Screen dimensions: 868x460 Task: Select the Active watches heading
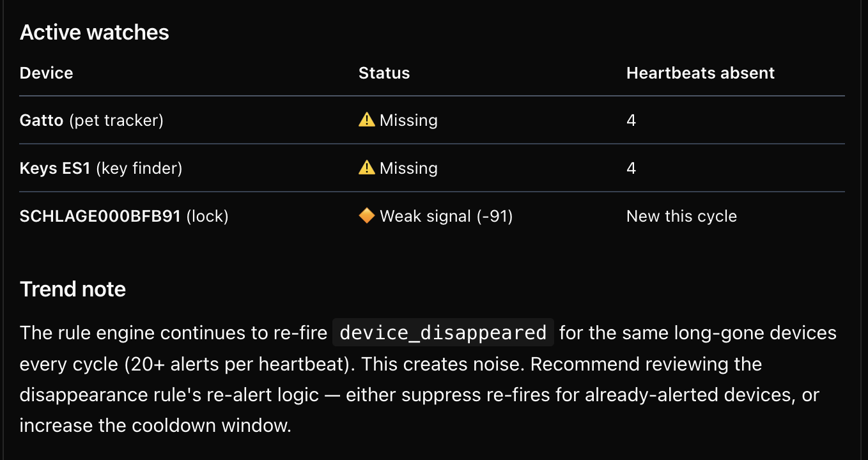pyautogui.click(x=95, y=33)
